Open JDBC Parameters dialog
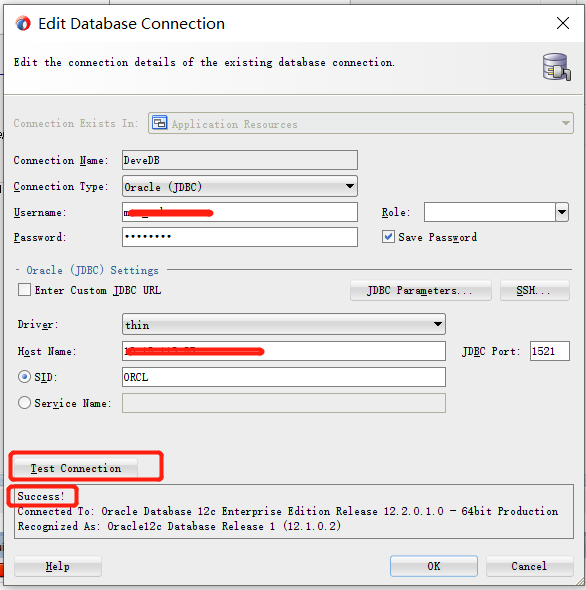This screenshot has height=590, width=586. (421, 290)
